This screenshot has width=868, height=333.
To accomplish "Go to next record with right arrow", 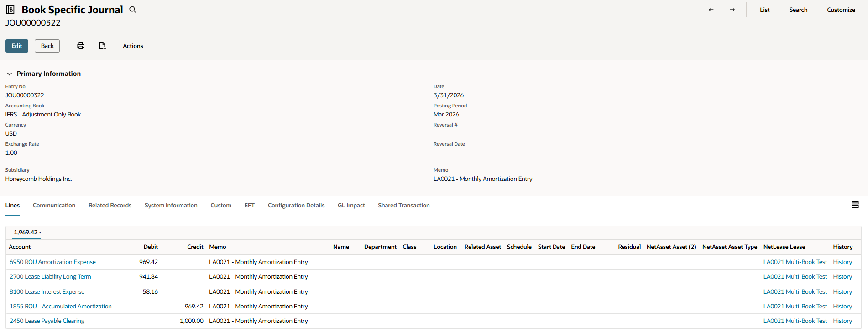I will point(732,10).
